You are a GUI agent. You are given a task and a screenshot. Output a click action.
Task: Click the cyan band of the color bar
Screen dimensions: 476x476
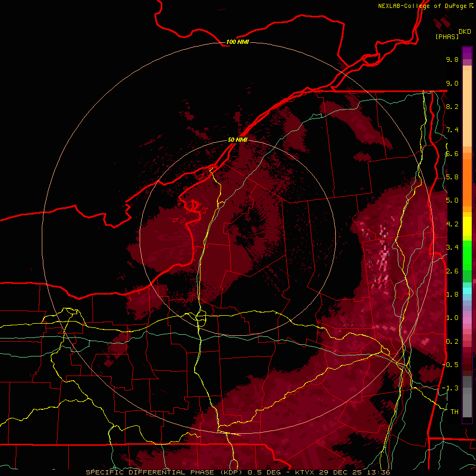point(467,291)
